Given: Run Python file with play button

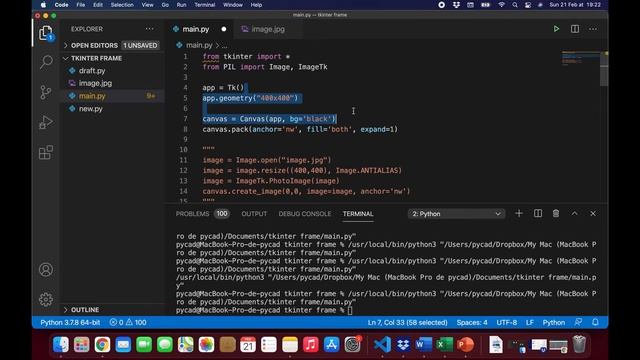Looking at the screenshot, I should tap(556, 29).
